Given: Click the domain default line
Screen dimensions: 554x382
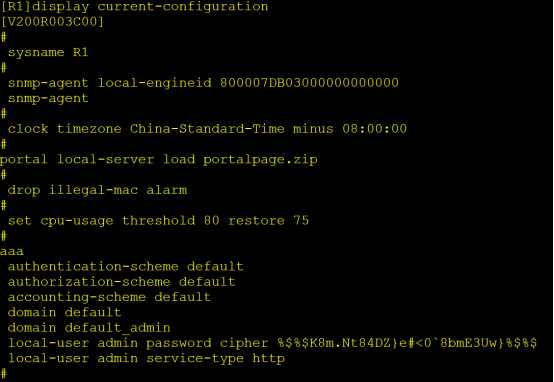Looking at the screenshot, I should 64,312.
